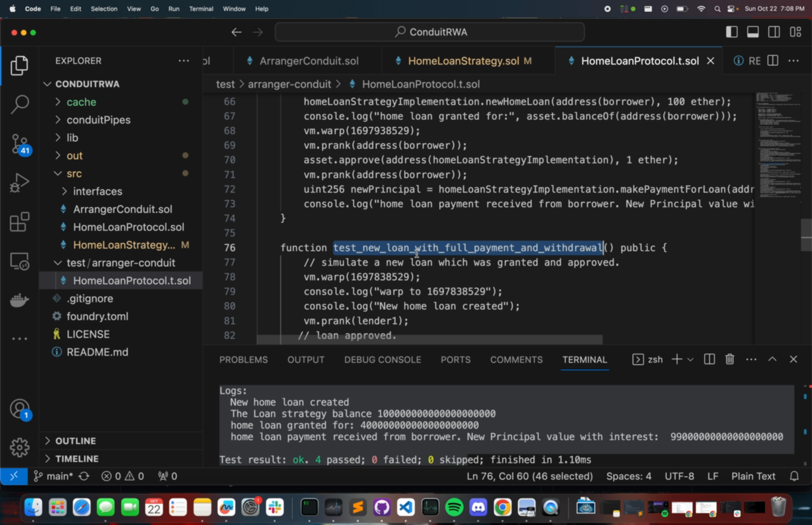Hide the bottom panel with X
The image size is (812, 525).
click(794, 360)
